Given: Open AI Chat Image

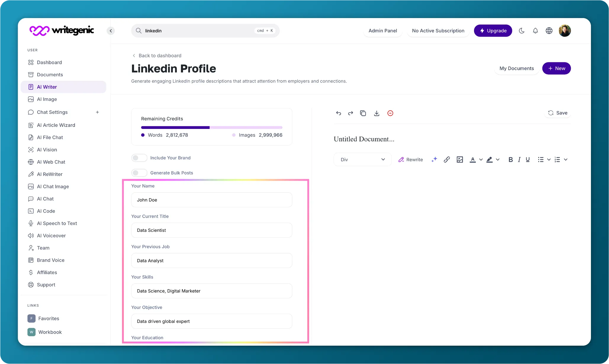Looking at the screenshot, I should [63, 187].
